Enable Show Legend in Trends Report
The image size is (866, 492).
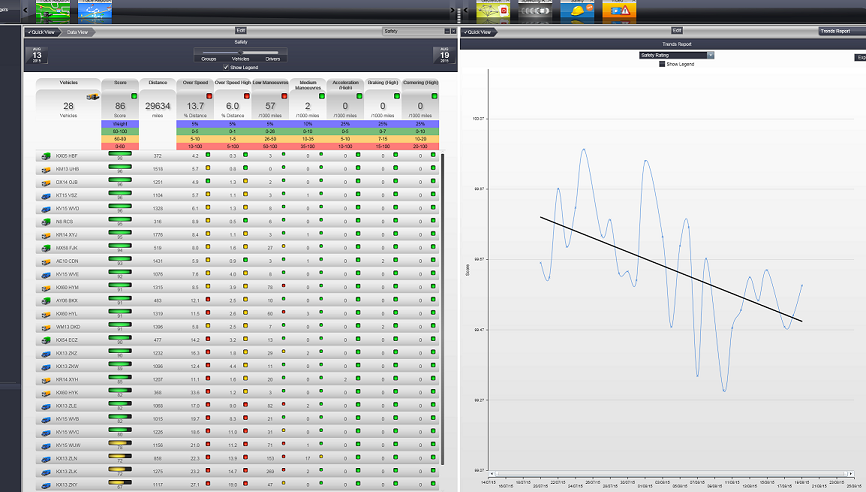662,64
